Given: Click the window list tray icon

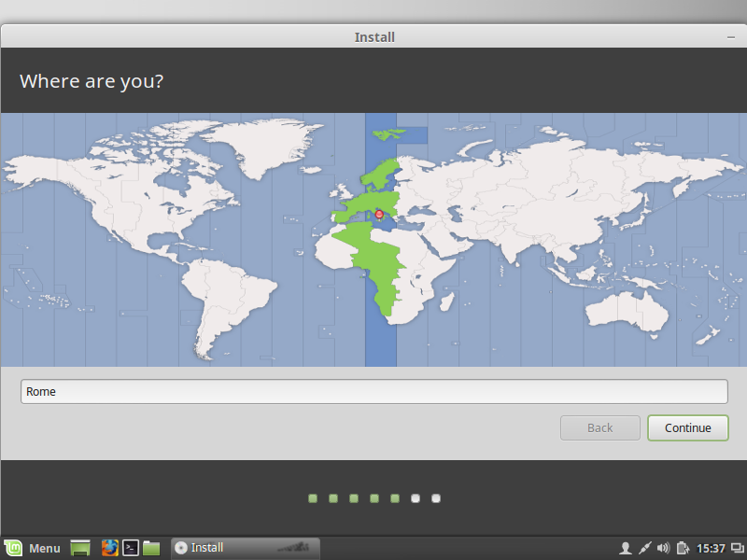Looking at the screenshot, I should pos(738,549).
